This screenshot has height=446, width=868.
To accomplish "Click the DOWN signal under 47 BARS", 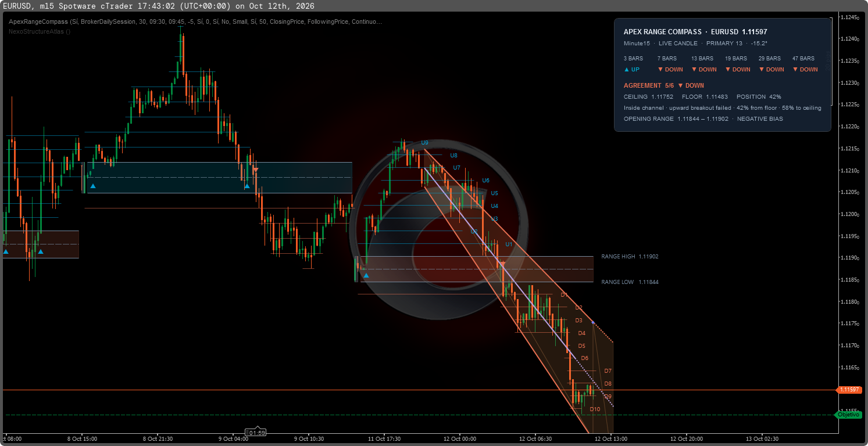I will pos(805,70).
